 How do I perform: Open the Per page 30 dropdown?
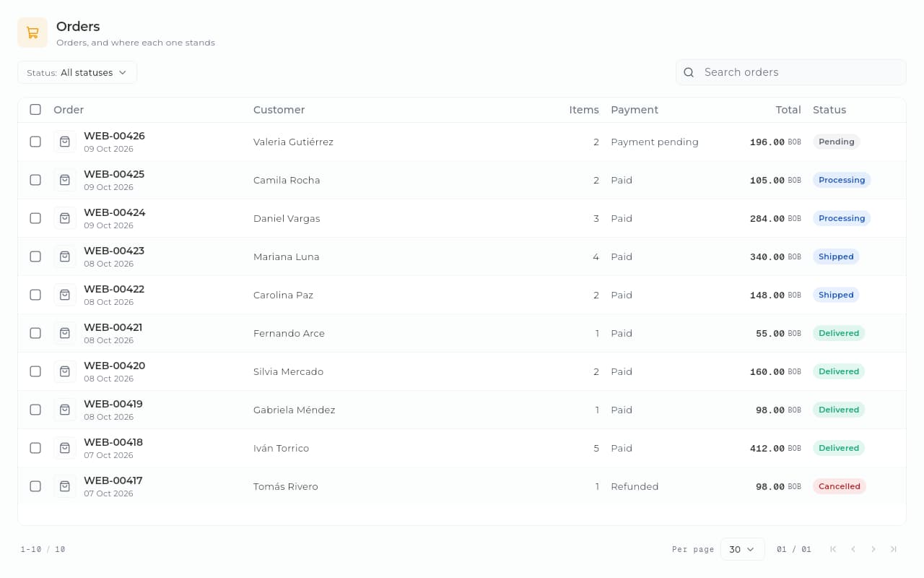pos(743,549)
